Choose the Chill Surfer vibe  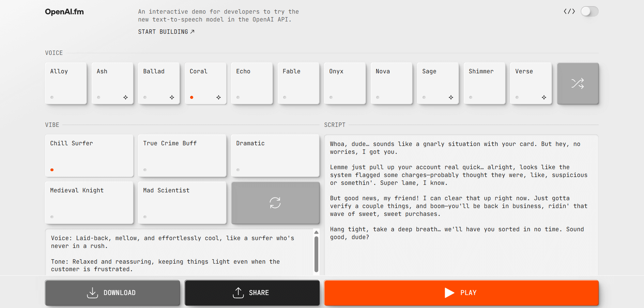coord(89,156)
